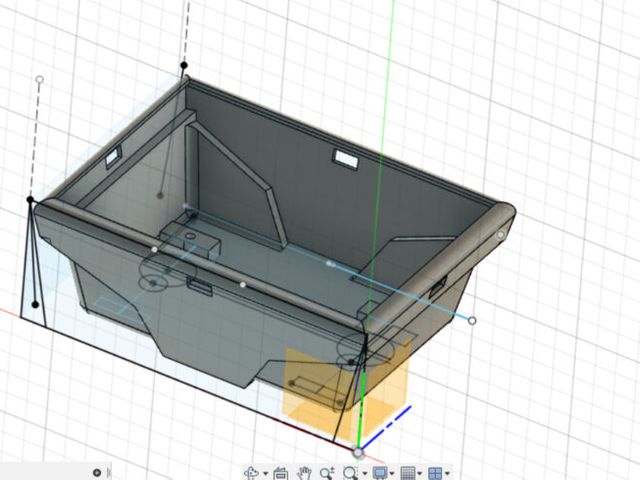The image size is (640, 480).
Task: Click the origin point at bottom of green axis
Action: [x=357, y=453]
